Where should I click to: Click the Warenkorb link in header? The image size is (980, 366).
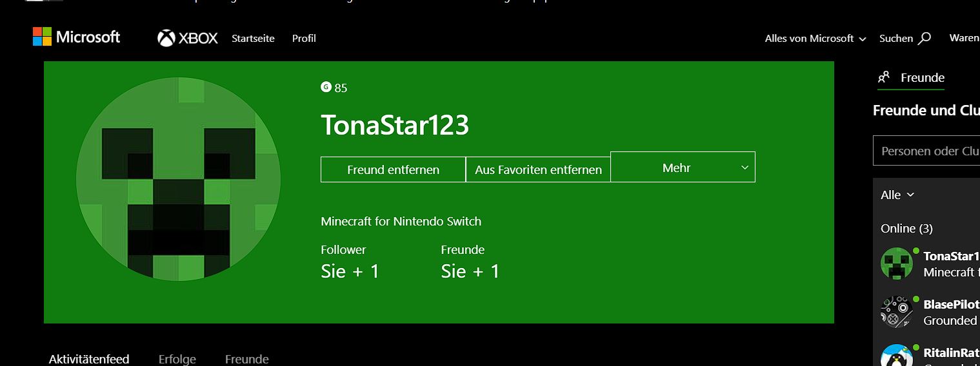[x=965, y=38]
